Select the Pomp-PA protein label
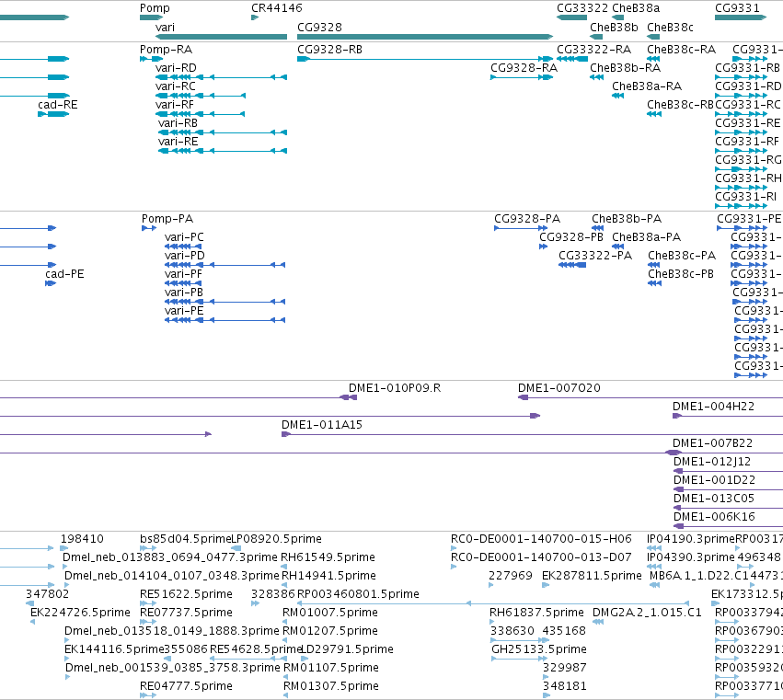 167,219
